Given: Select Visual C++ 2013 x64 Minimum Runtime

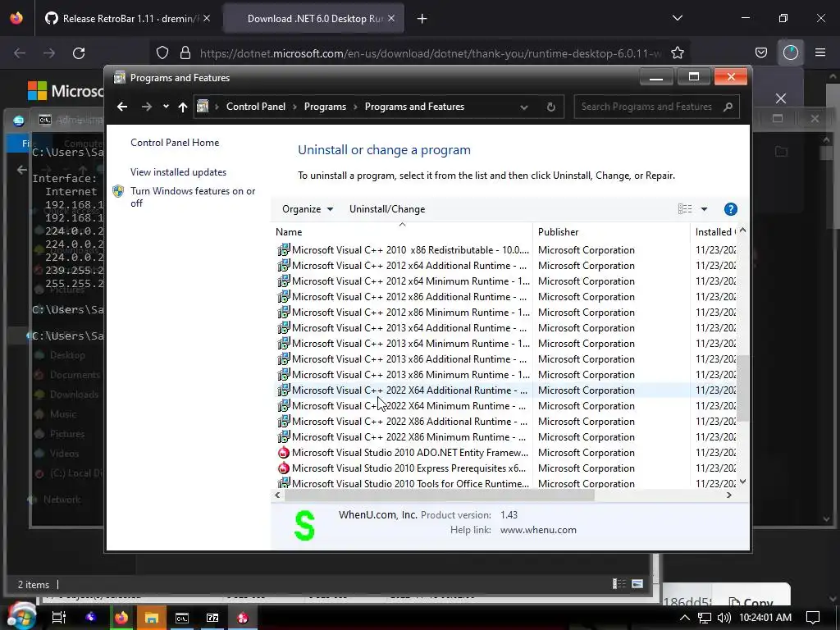Looking at the screenshot, I should [x=505, y=344].
